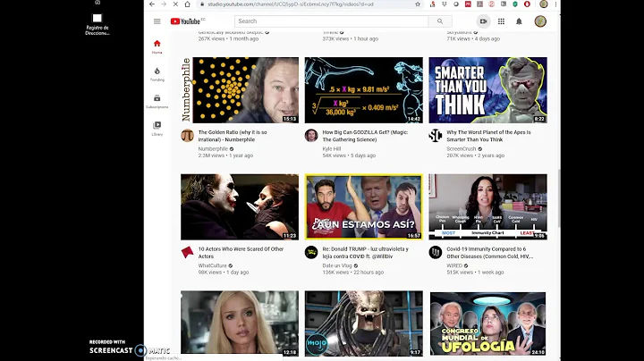Screen dimensions: 644x361
Task: Go back in the browser
Action: (x=152, y=4)
